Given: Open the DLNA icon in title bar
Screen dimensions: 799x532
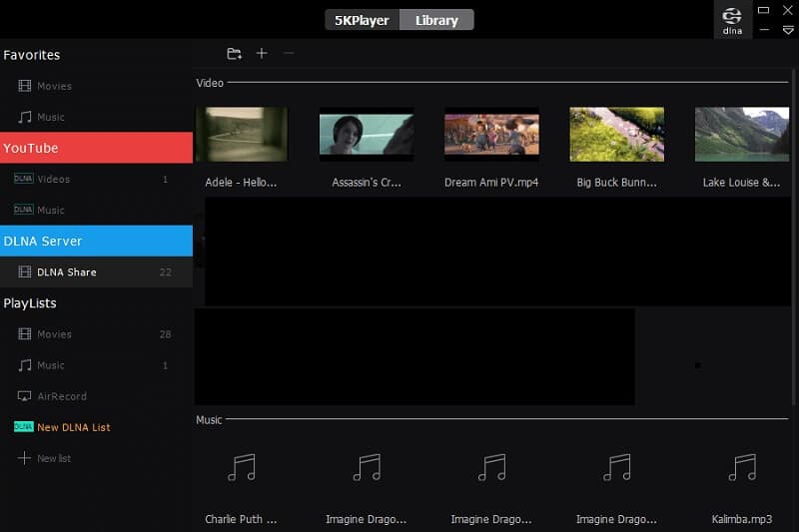Looking at the screenshot, I should 732,20.
